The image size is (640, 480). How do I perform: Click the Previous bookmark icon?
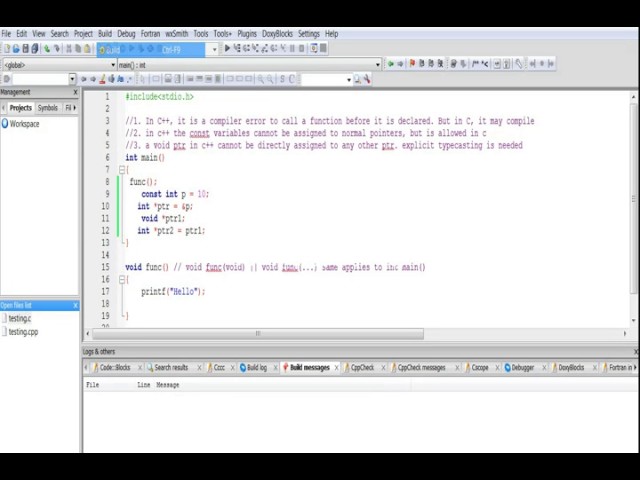click(422, 64)
